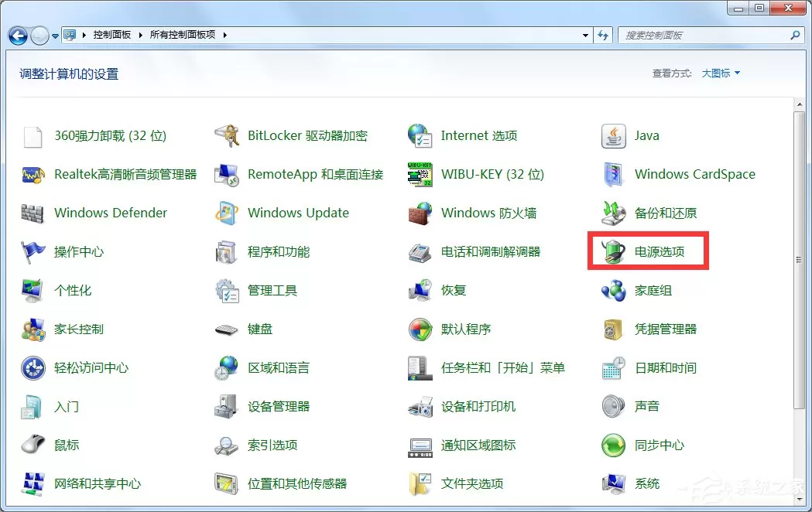Click the Forward navigation button
Viewport: 812px width, 512px height.
(x=40, y=36)
